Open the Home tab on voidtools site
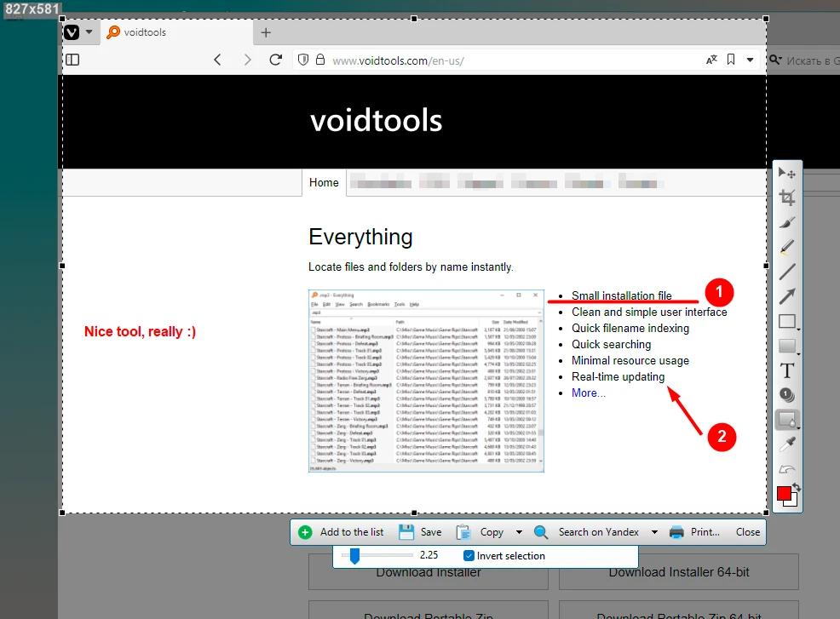This screenshot has height=619, width=840. [324, 182]
